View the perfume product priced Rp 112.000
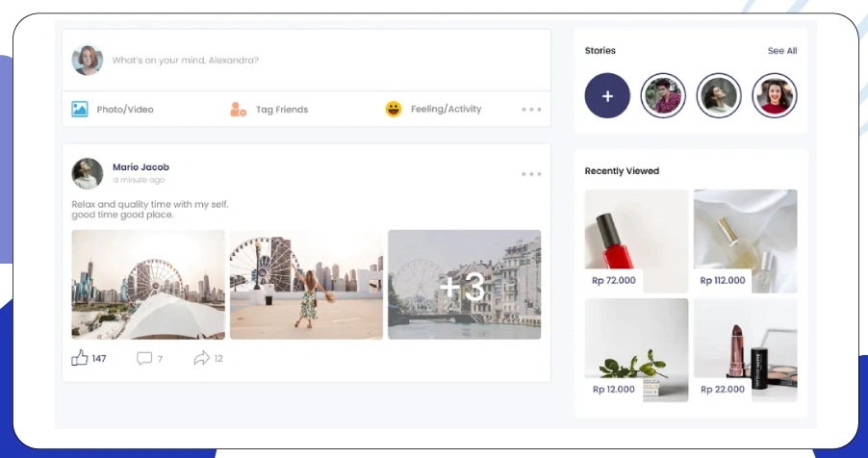 pyautogui.click(x=745, y=241)
